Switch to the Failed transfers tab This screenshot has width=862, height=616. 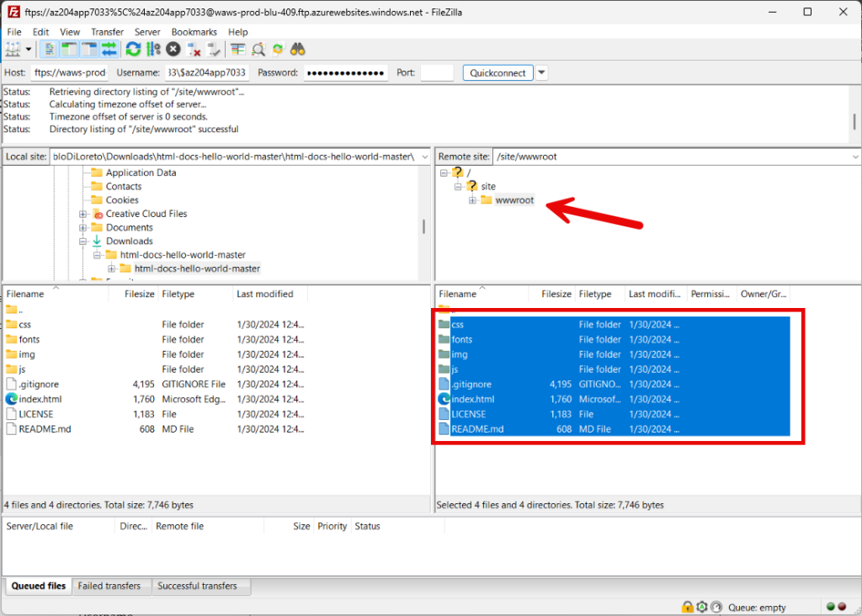coord(108,586)
